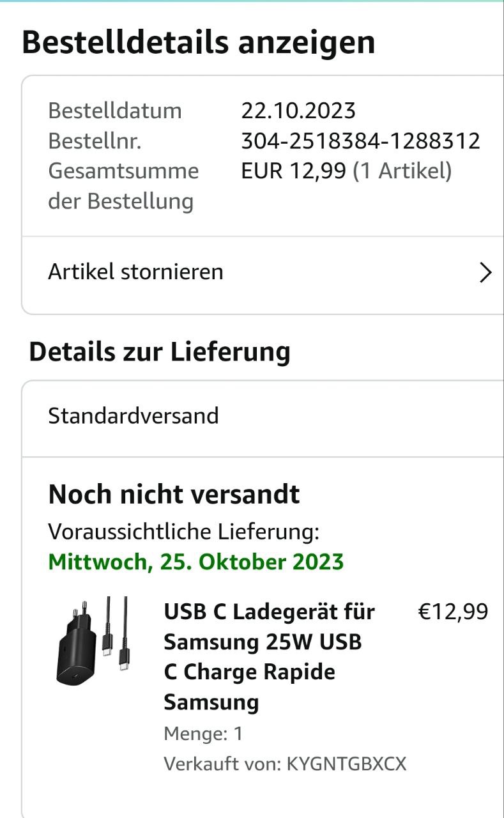Click the chevron next to Artikel stornieren
The image size is (504, 818).
point(485,273)
